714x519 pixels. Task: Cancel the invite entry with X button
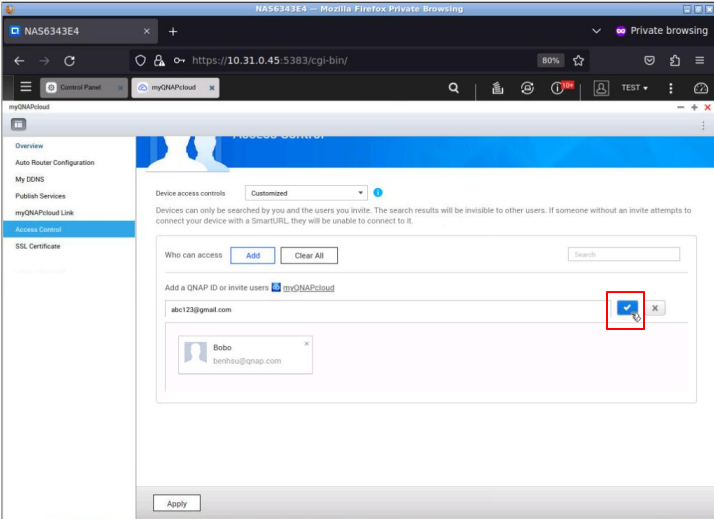pyautogui.click(x=655, y=308)
